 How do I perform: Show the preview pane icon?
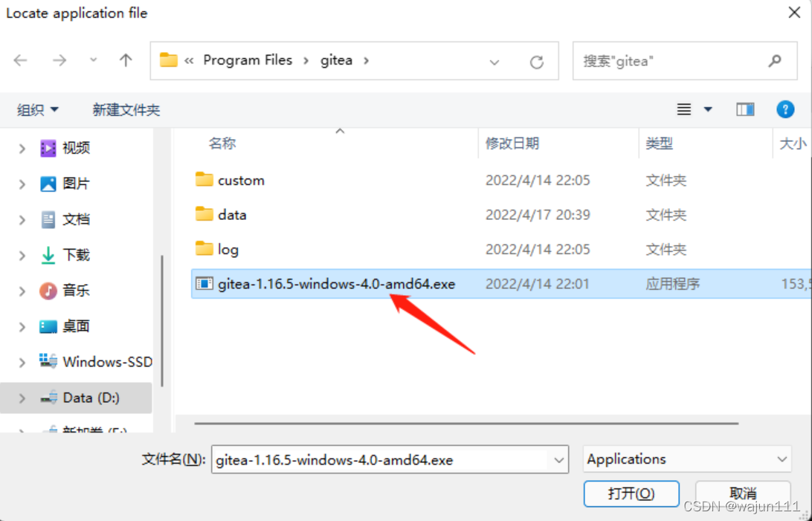point(745,109)
